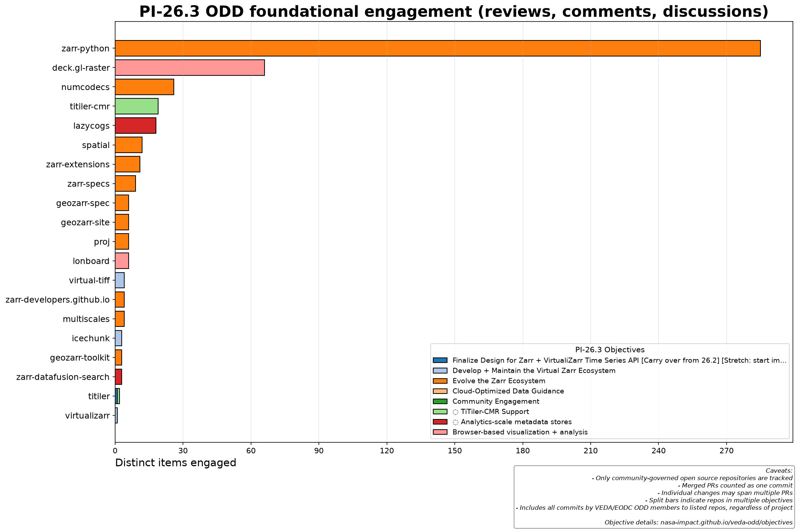Click the 'titiler' axis label
The width and height of the screenshot is (798, 532).
(x=99, y=396)
